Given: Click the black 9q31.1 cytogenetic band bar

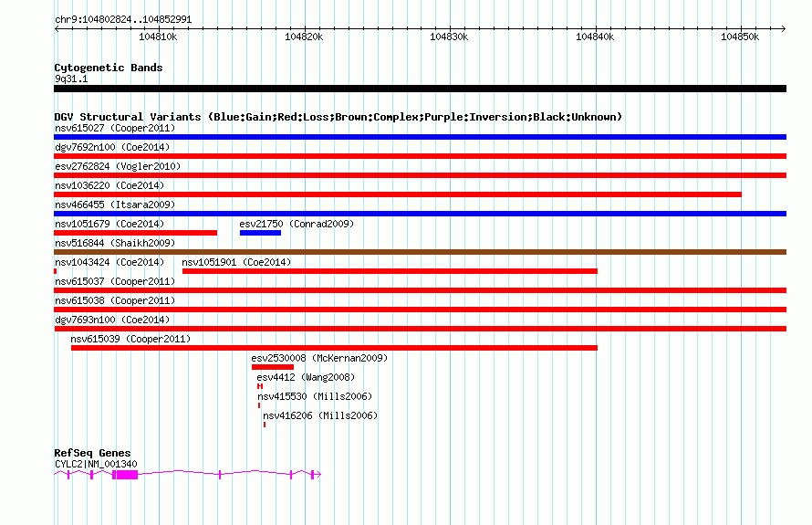Looking at the screenshot, I should pos(420,89).
